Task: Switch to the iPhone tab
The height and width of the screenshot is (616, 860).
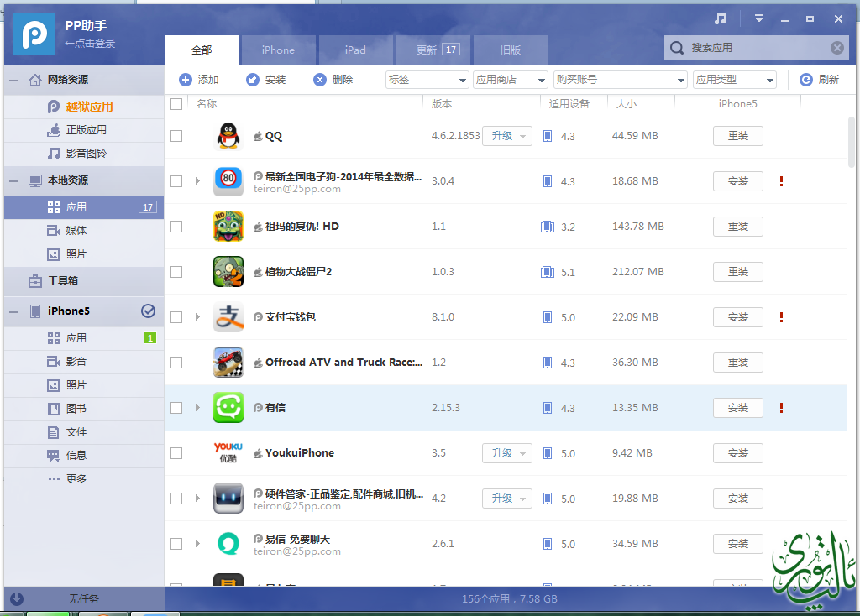Action: [278, 50]
